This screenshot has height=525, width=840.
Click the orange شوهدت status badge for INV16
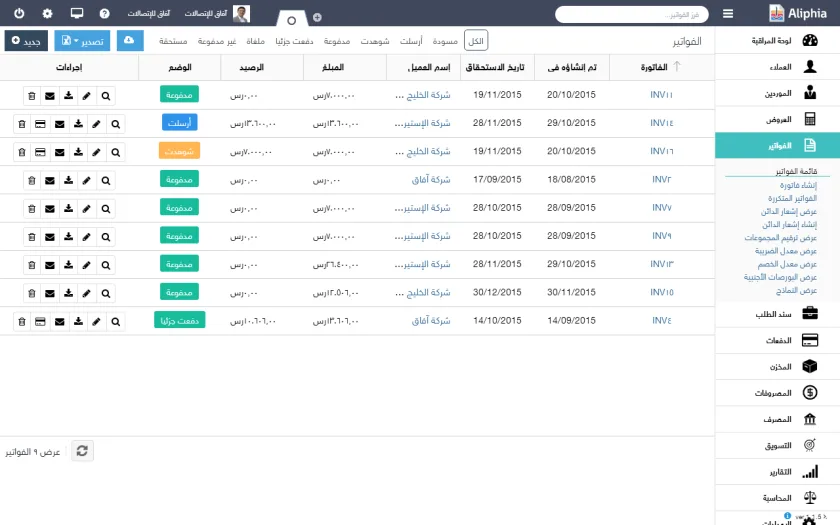[179, 151]
